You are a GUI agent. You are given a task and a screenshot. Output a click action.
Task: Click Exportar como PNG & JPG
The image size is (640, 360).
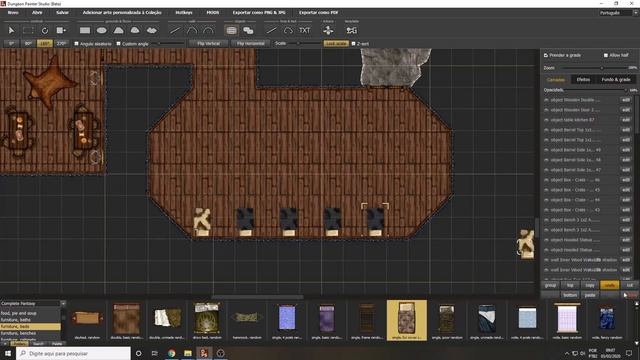pyautogui.click(x=259, y=13)
